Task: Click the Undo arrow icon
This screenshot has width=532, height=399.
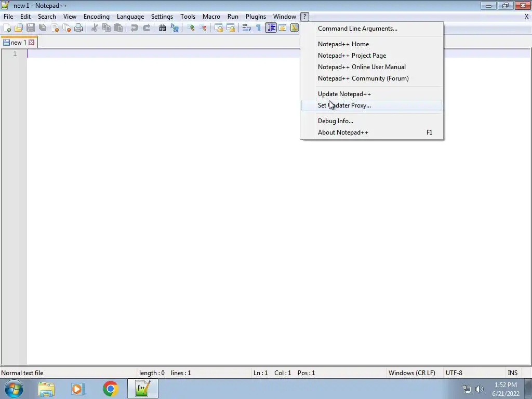Action: coord(135,28)
